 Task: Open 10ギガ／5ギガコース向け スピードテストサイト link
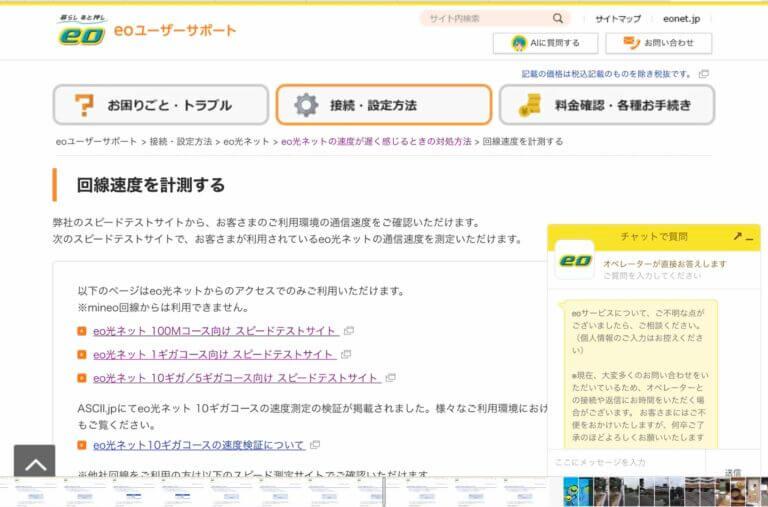click(237, 378)
